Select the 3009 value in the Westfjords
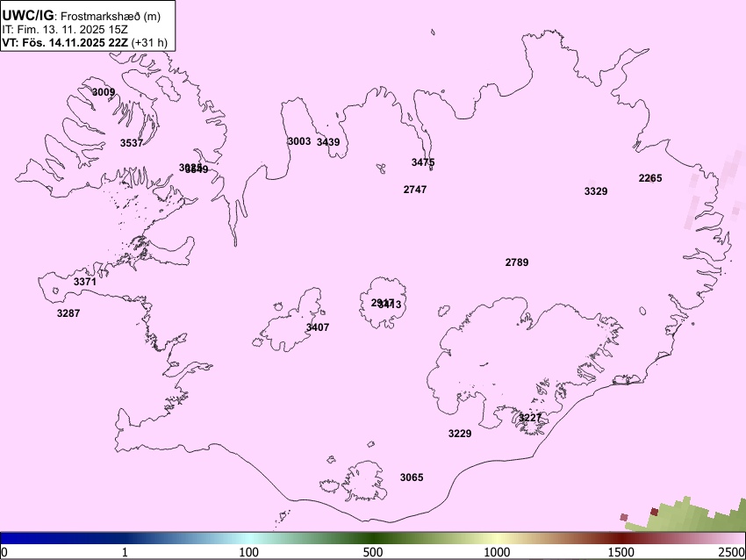Image resolution: width=746 pixels, height=560 pixels. coord(104,92)
